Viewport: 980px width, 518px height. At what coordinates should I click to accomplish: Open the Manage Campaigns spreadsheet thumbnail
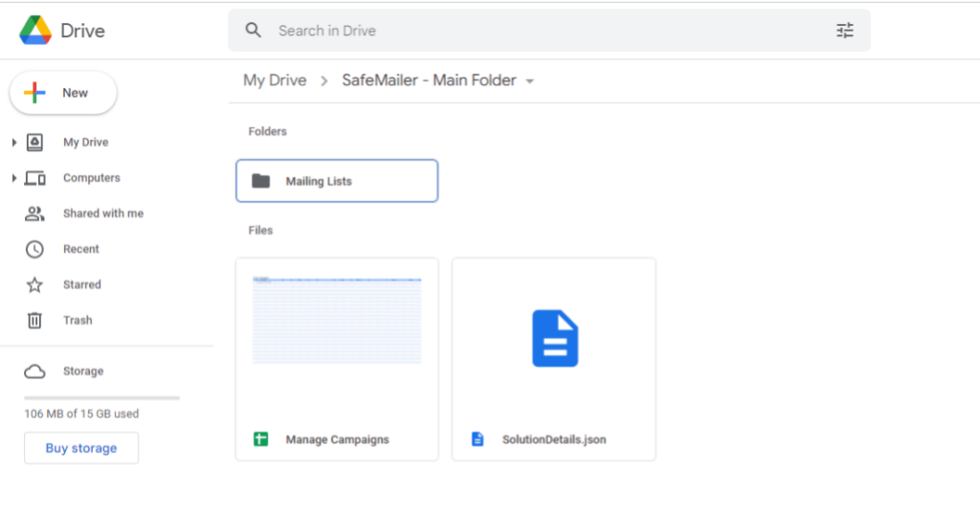[x=337, y=321]
